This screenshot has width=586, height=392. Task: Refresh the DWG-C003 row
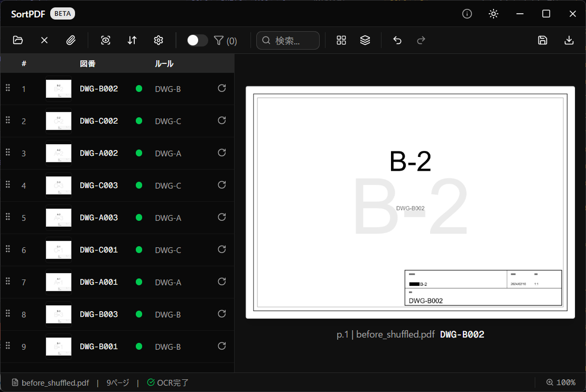pos(222,185)
